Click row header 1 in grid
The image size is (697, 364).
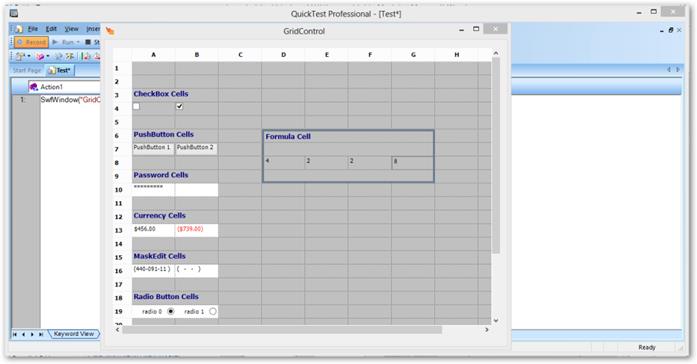point(117,68)
